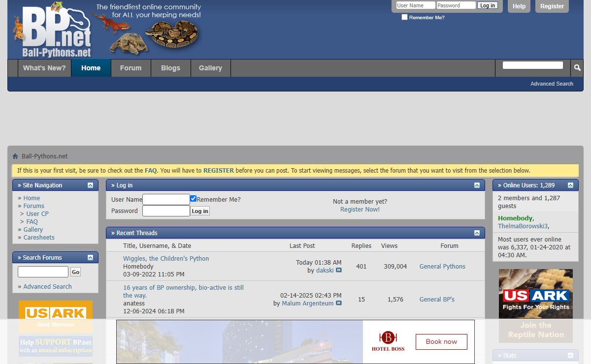
Task: Click the views count 1,576
Action: click(395, 300)
